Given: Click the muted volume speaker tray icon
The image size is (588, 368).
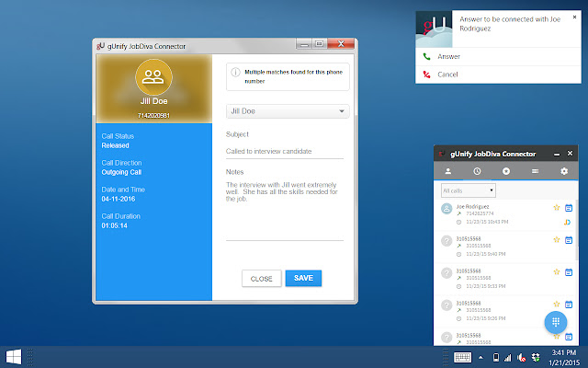Looking at the screenshot, I should coord(521,358).
